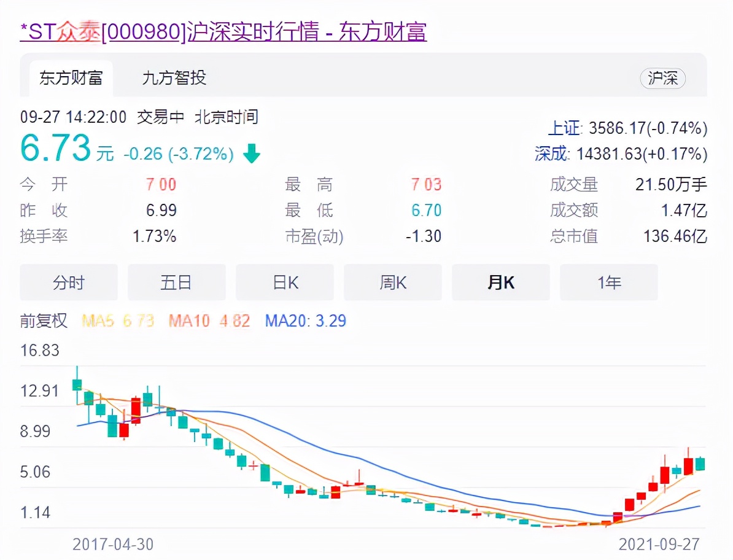The image size is (733, 560).
Task: Switch to 日K daily candlestick chart
Action: [285, 282]
